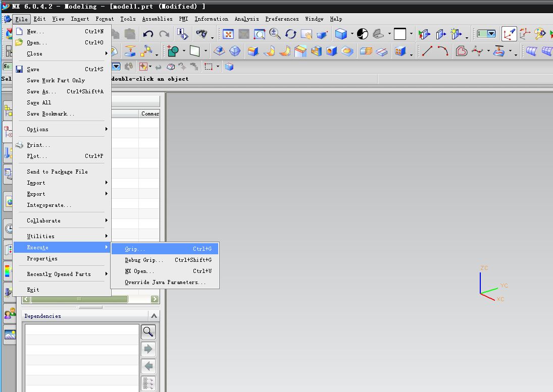Open the Insert menu
Image resolution: width=553 pixels, height=392 pixels.
80,19
